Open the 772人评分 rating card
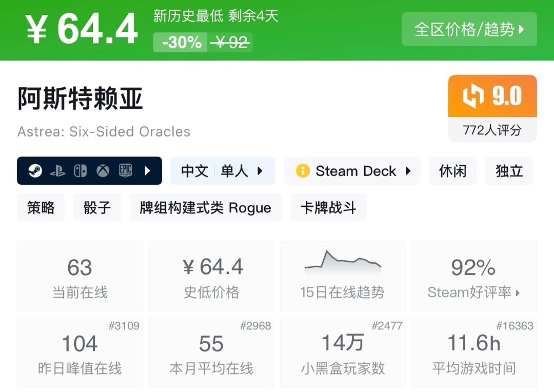554x392 pixels. tap(492, 130)
